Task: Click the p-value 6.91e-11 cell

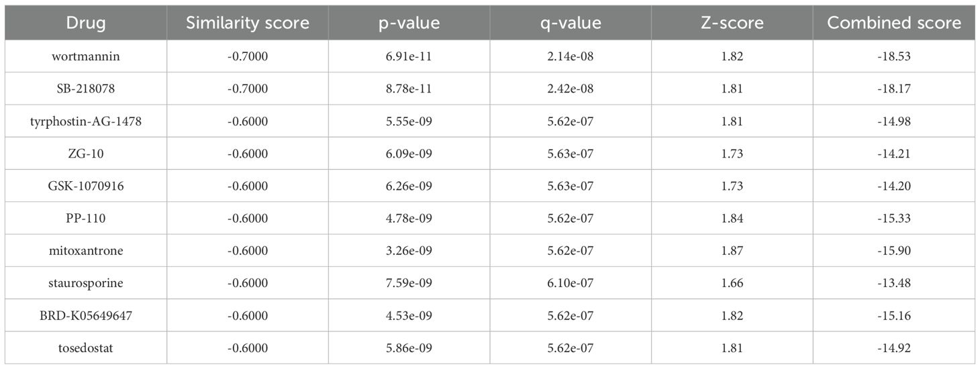Action: click(x=409, y=56)
